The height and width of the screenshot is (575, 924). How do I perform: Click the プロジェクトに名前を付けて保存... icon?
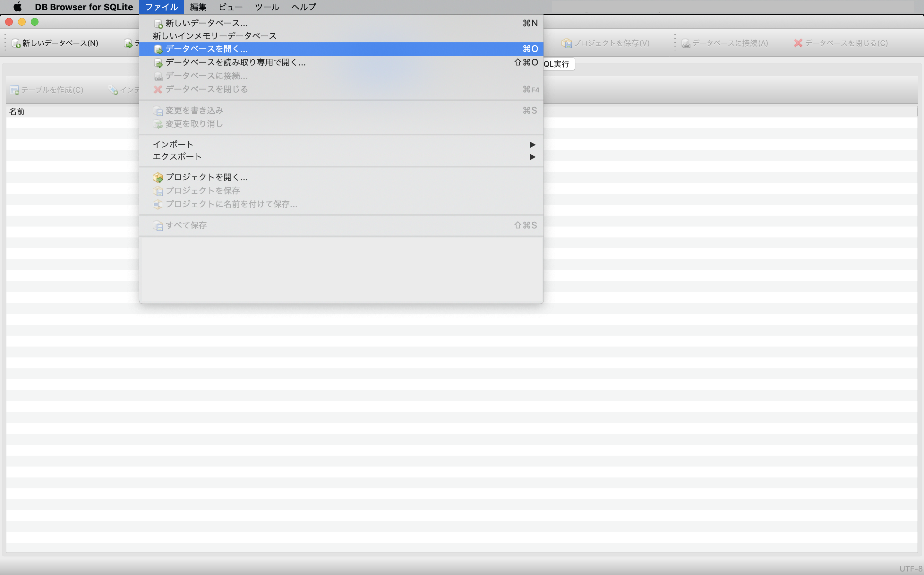pos(158,204)
